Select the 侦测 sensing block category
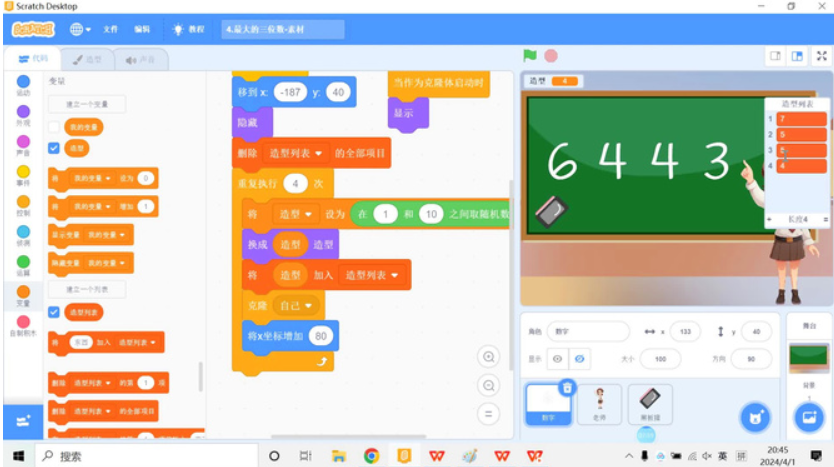 23,236
